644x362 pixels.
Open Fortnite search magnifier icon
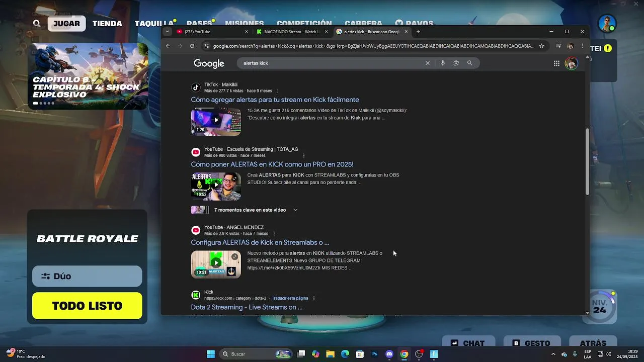point(37,23)
